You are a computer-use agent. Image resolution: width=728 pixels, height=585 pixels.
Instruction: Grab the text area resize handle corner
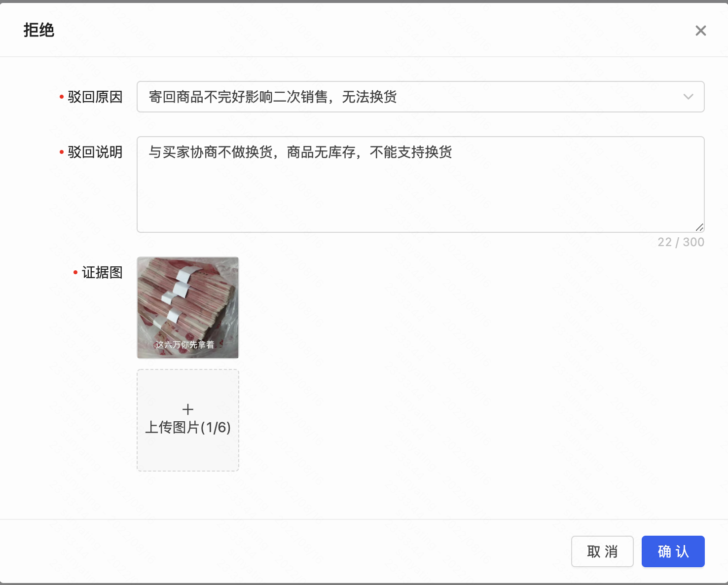coord(699,227)
